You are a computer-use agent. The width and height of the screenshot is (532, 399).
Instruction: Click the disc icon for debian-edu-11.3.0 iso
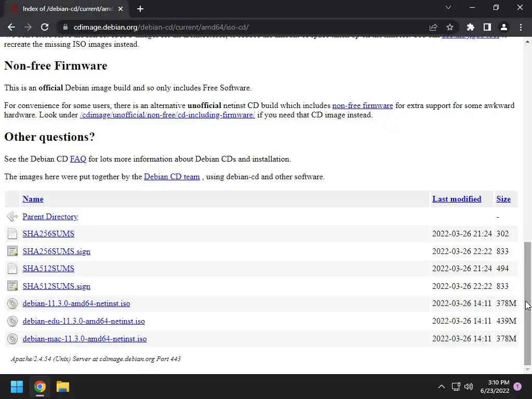[12, 321]
